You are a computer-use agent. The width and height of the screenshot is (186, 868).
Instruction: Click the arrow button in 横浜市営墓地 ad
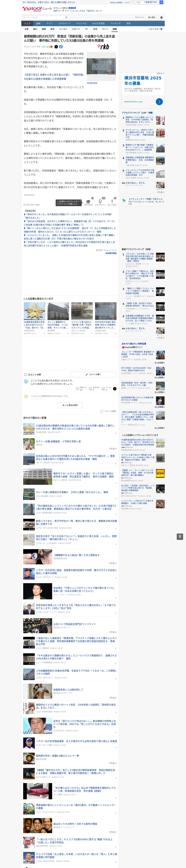click(x=159, y=101)
